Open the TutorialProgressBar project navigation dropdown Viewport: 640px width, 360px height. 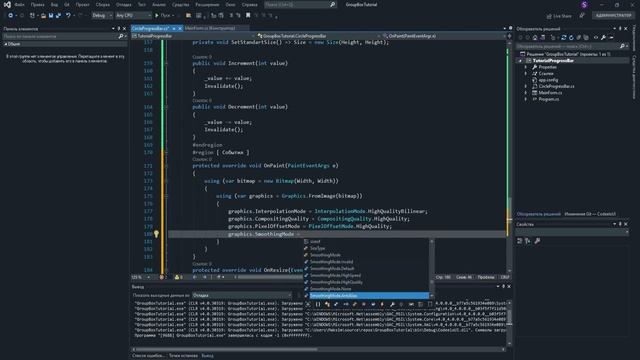tap(193, 36)
